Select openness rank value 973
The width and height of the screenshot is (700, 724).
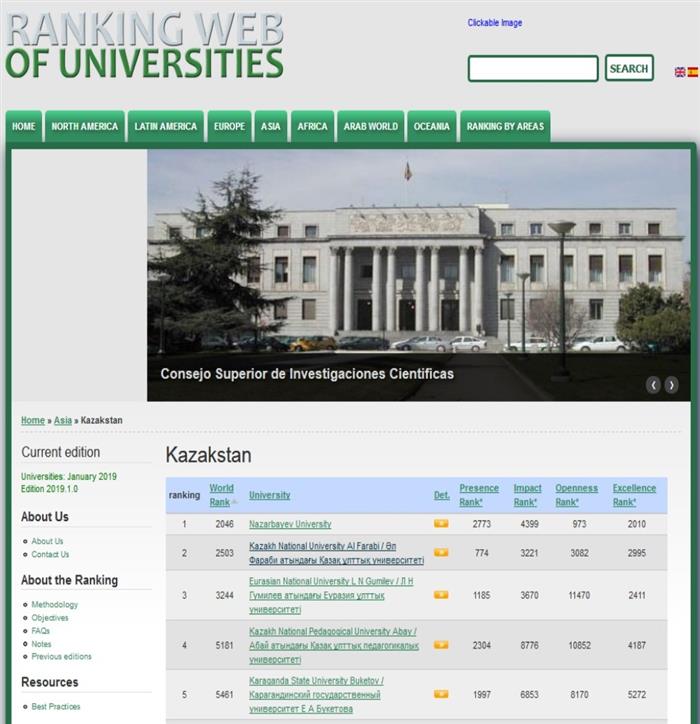[x=579, y=524]
